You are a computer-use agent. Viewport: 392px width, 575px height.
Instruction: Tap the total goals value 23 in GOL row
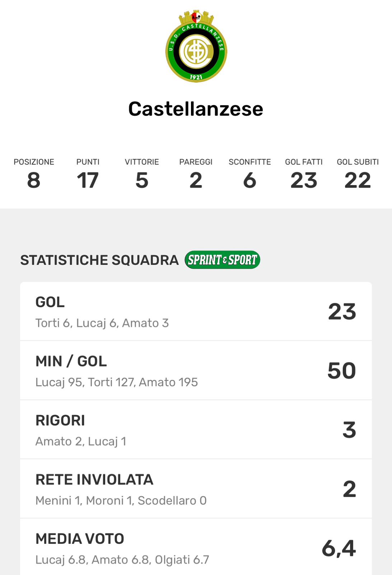point(342,312)
